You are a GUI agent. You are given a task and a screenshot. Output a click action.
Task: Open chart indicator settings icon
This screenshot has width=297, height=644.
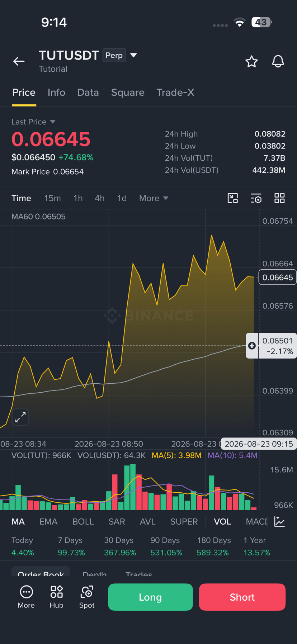pyautogui.click(x=256, y=198)
